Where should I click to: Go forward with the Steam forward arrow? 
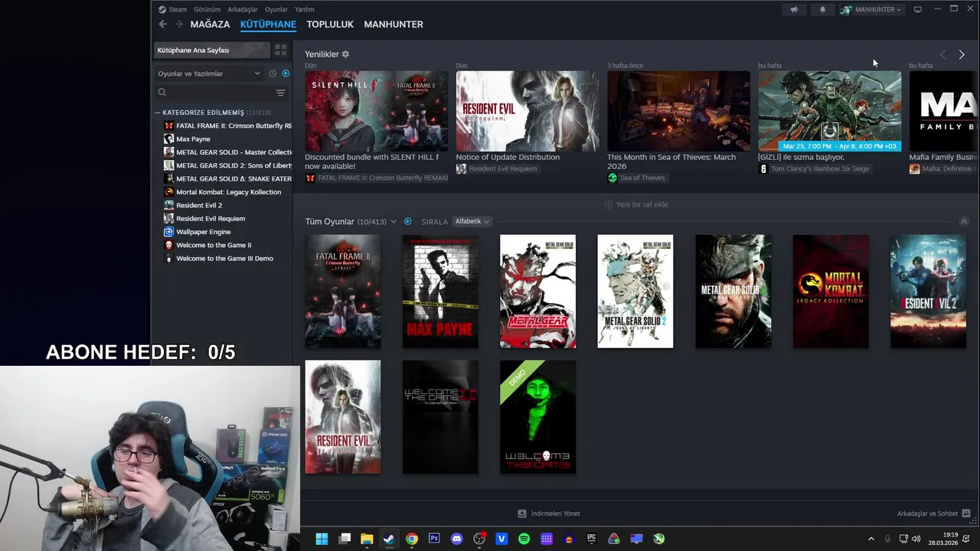178,24
